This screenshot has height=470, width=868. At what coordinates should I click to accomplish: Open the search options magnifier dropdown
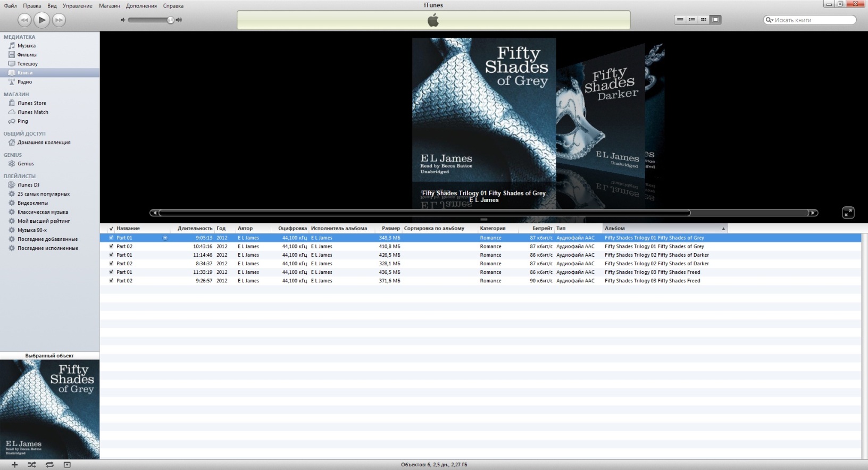pos(769,20)
